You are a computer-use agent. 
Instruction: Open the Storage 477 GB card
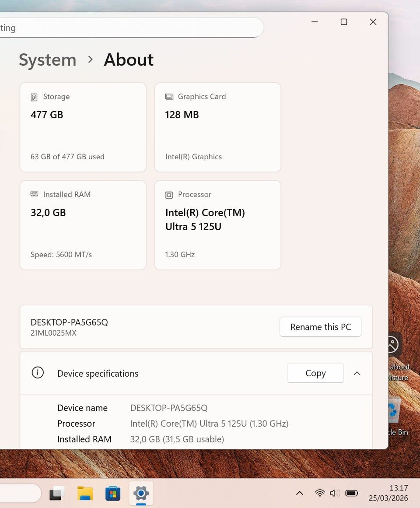pyautogui.click(x=83, y=127)
